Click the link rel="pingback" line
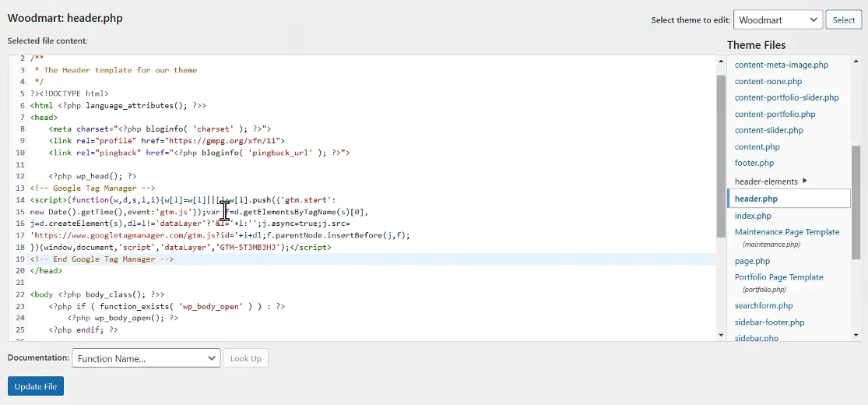The height and width of the screenshot is (405, 868). 199,153
